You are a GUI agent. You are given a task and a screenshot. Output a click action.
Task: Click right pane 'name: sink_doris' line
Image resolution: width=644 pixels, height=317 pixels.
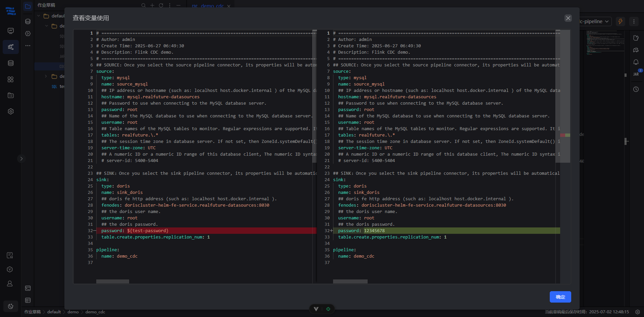359,193
